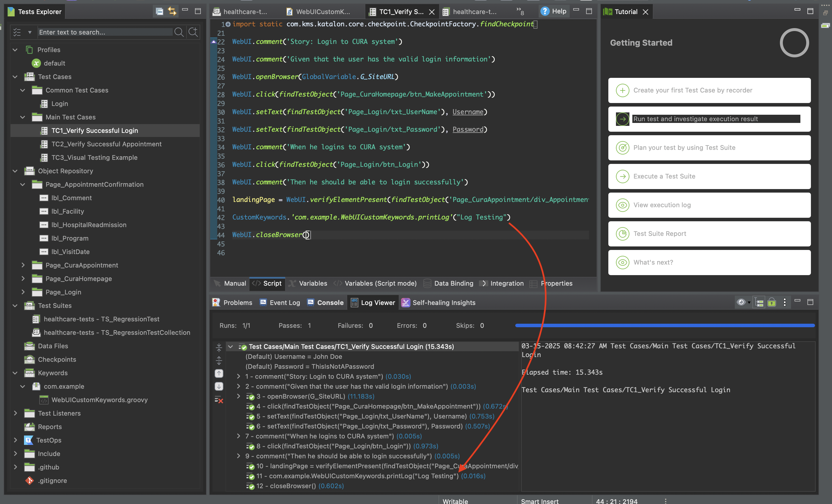Toggle the scroll lock icon in Log Viewer
The image size is (832, 504).
(772, 302)
